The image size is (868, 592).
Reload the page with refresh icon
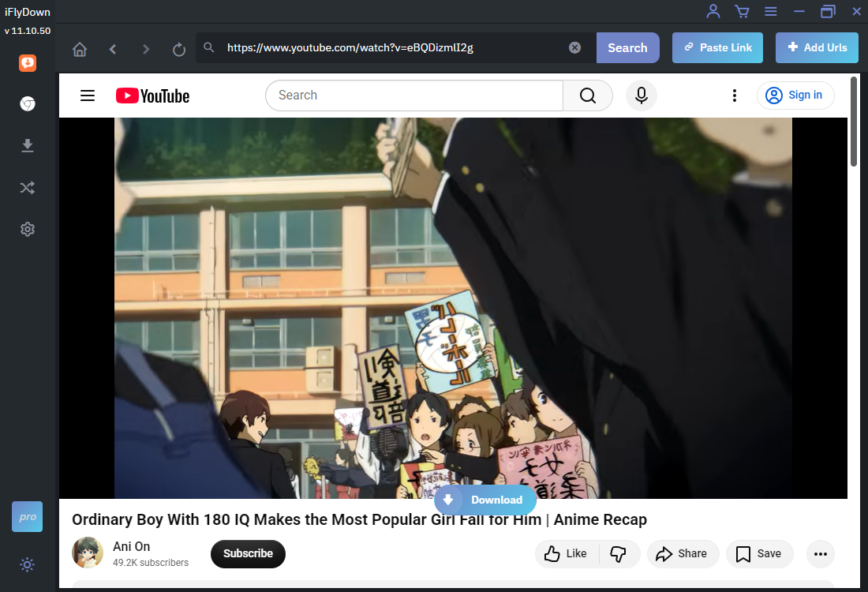pyautogui.click(x=179, y=49)
